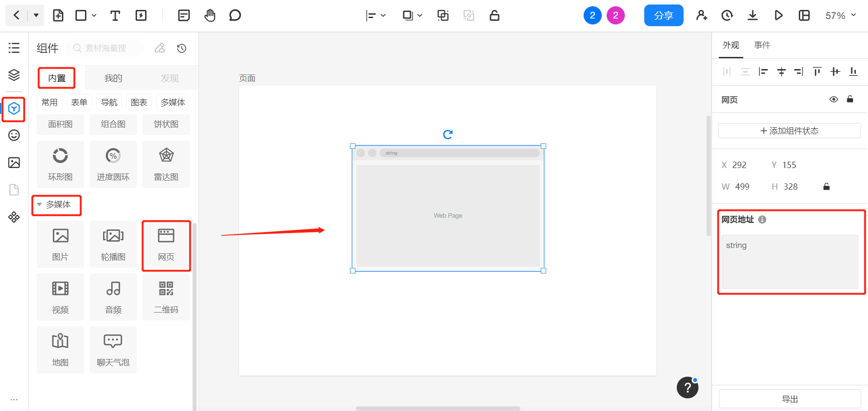The height and width of the screenshot is (411, 868).
Task: Select the hand pan tool
Action: (210, 16)
